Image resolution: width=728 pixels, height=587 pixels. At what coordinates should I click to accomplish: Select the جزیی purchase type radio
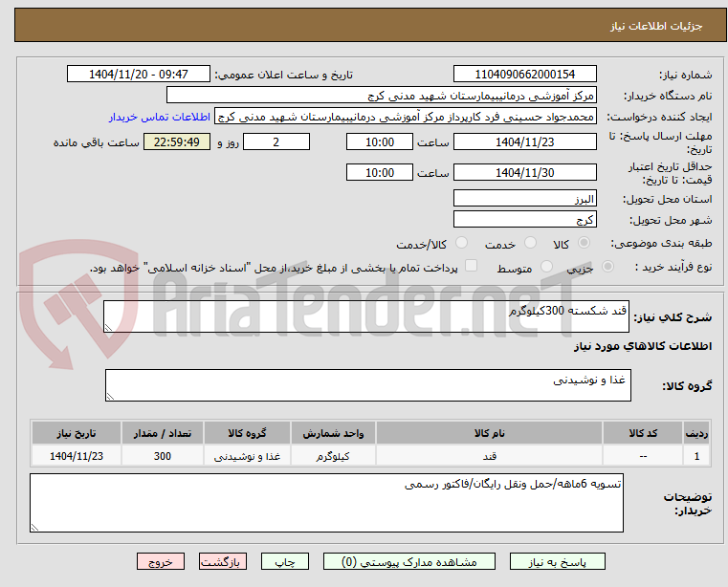607,267
